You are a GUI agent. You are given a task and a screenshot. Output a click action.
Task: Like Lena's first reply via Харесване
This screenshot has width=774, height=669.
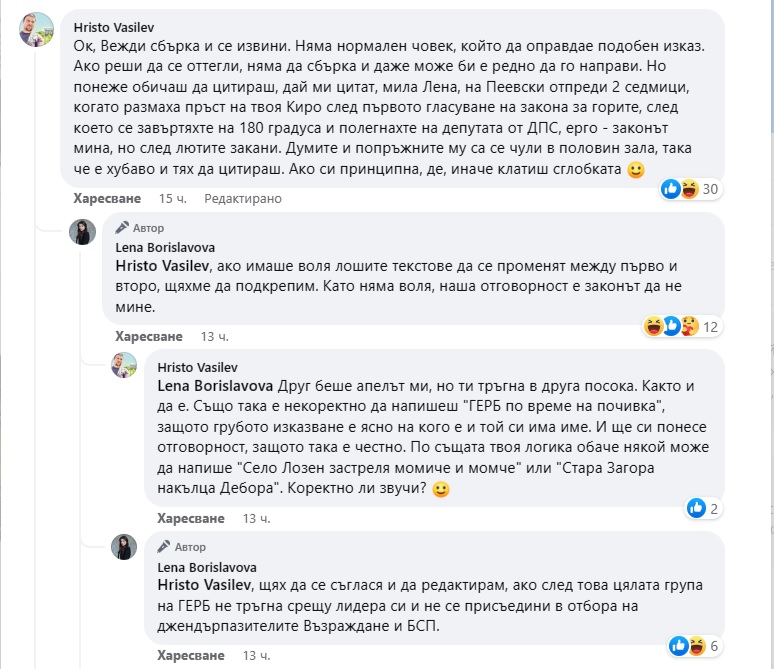pyautogui.click(x=149, y=336)
